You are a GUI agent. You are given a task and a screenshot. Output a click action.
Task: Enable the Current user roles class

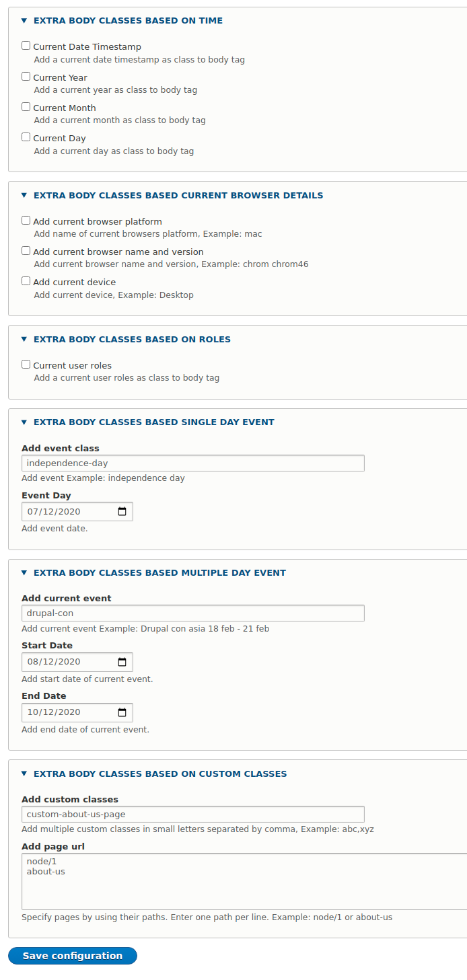tap(26, 363)
